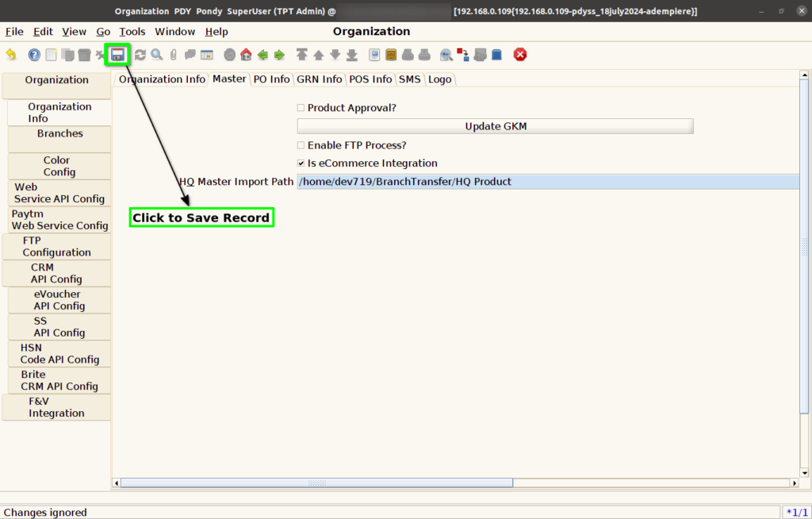Toggle Product Approval checkbox

pyautogui.click(x=301, y=108)
